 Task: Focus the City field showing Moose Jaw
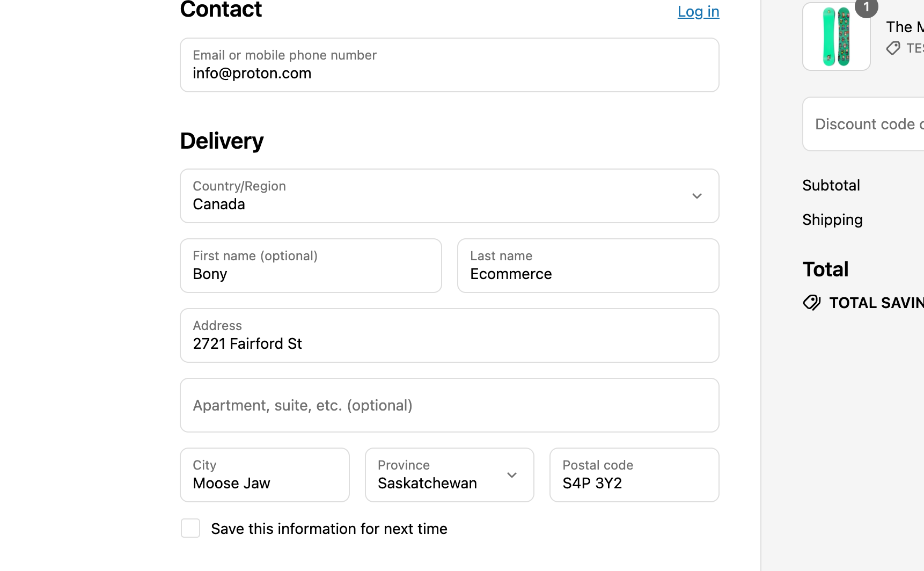point(265,475)
